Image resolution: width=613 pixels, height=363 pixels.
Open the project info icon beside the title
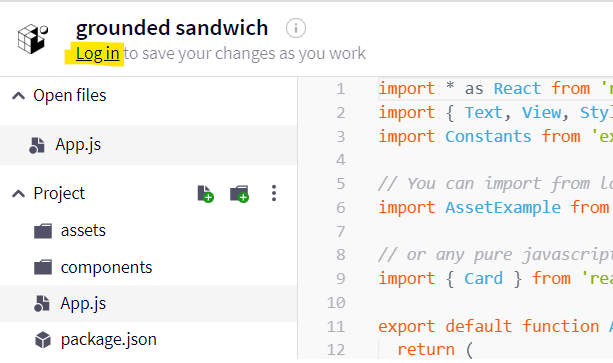click(296, 28)
